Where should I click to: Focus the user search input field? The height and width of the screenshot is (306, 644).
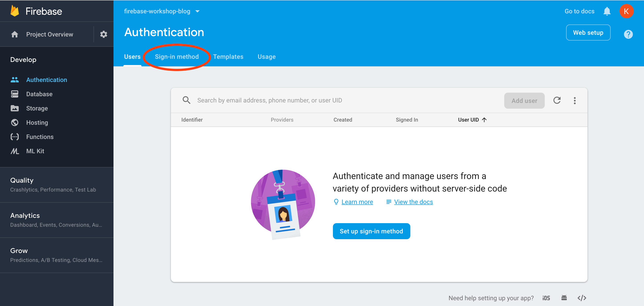tap(269, 100)
